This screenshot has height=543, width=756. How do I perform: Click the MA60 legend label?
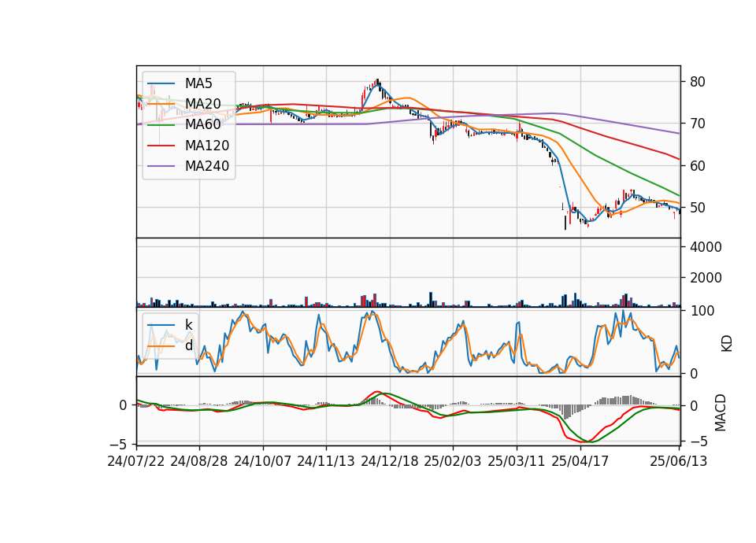click(x=202, y=124)
